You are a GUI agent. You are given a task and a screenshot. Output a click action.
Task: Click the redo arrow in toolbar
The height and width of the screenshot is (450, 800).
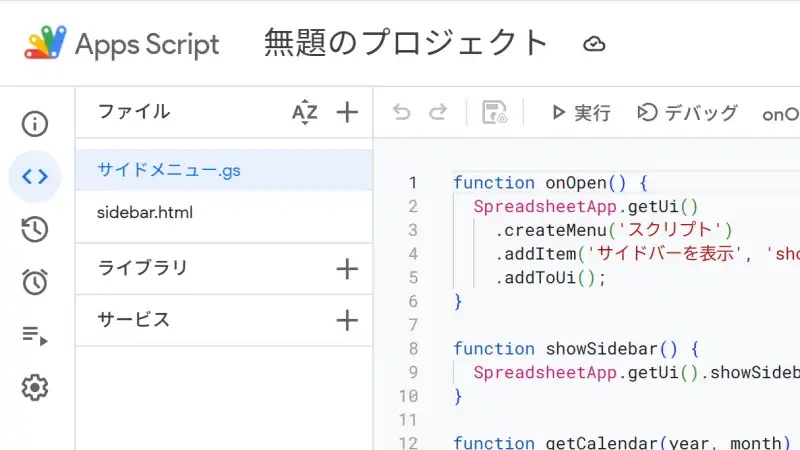pyautogui.click(x=438, y=112)
